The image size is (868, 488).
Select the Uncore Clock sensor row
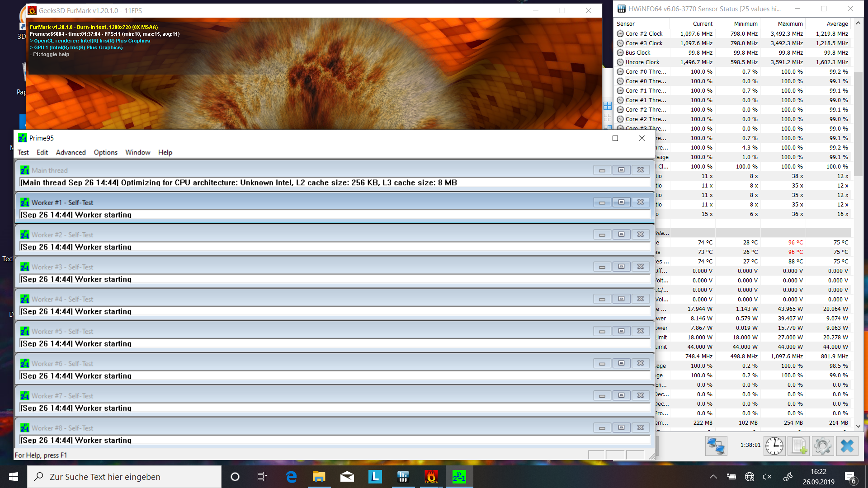point(642,62)
